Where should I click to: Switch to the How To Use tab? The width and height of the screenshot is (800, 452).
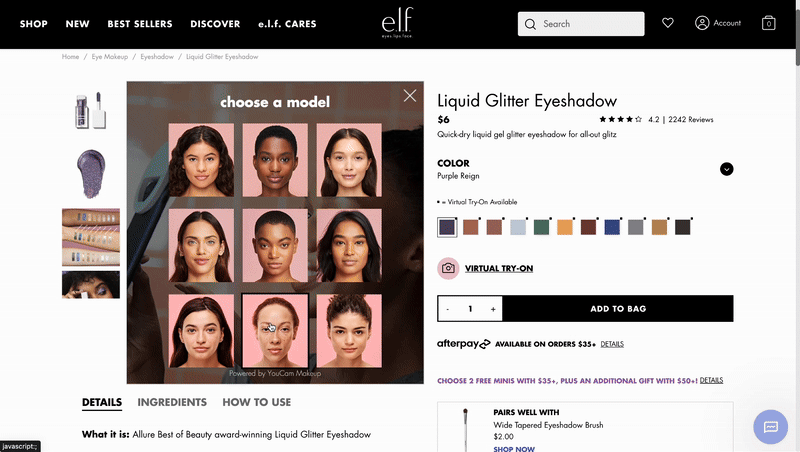257,402
